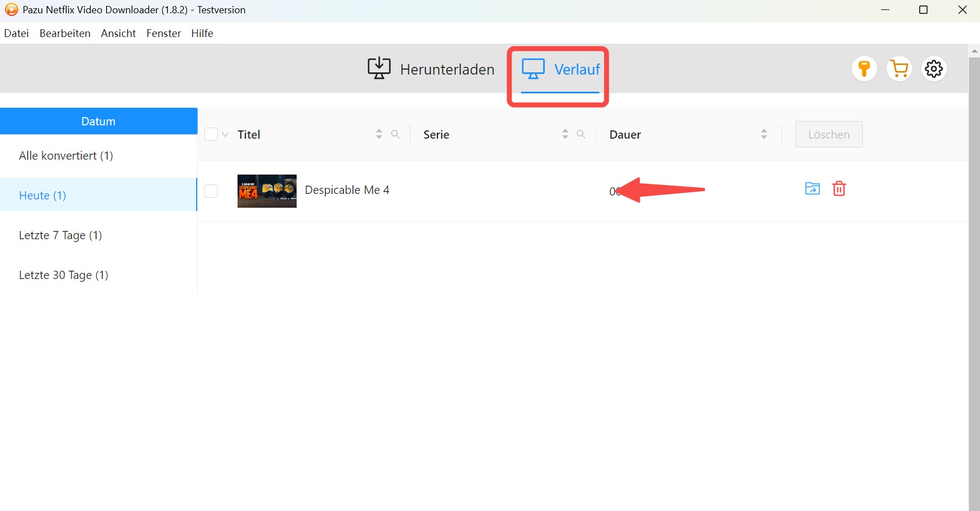
Task: Sort the Serie column arrows
Action: (565, 134)
